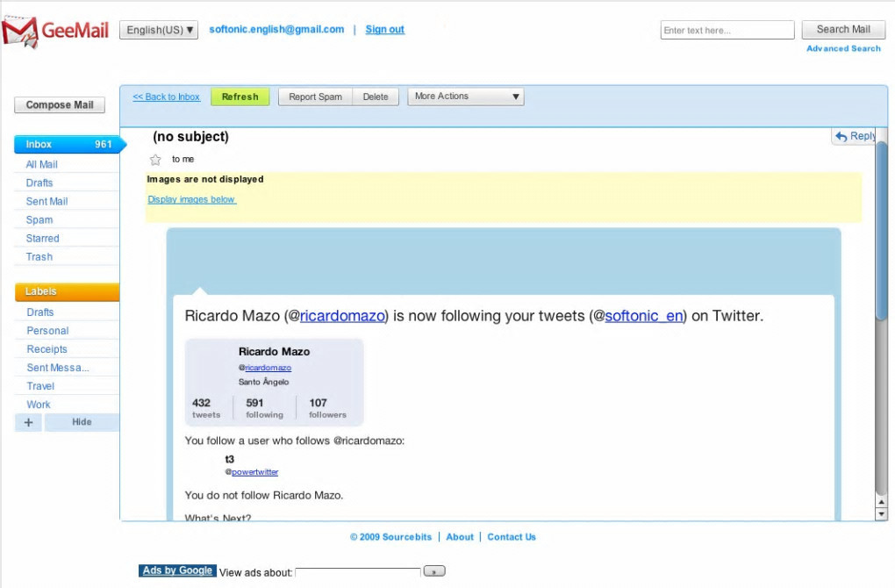Viewport: 895px width, 588px height.
Task: Report this message as spam
Action: pos(316,97)
